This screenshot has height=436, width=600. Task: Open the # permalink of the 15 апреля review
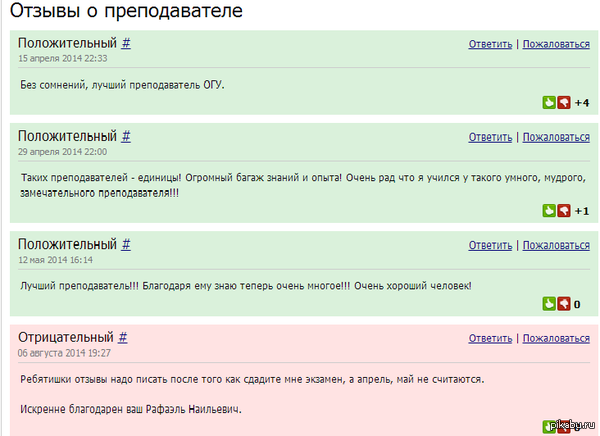coord(126,43)
